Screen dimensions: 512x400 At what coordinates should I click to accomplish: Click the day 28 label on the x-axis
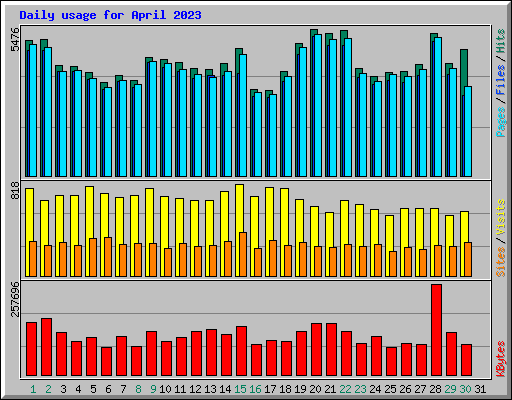435,389
